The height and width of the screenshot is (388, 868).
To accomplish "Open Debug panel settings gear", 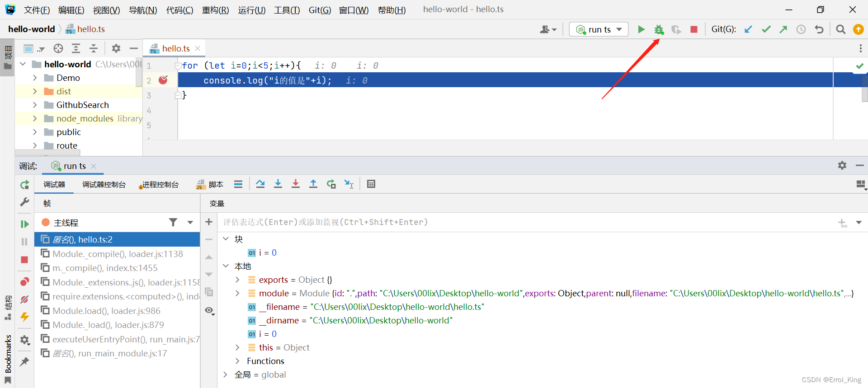I will 842,165.
